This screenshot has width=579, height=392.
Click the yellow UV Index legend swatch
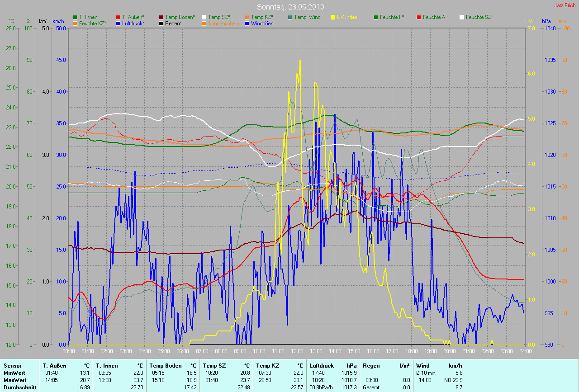point(332,17)
